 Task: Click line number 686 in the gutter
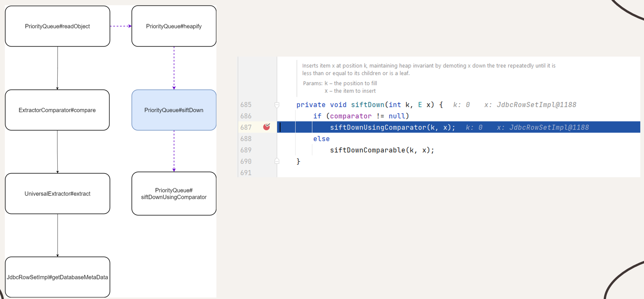pyautogui.click(x=246, y=116)
